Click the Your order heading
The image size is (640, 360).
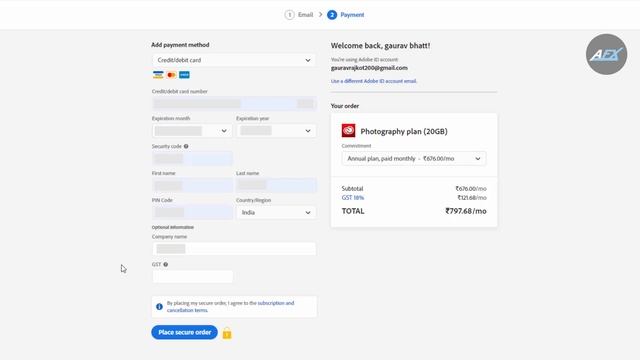(345, 106)
